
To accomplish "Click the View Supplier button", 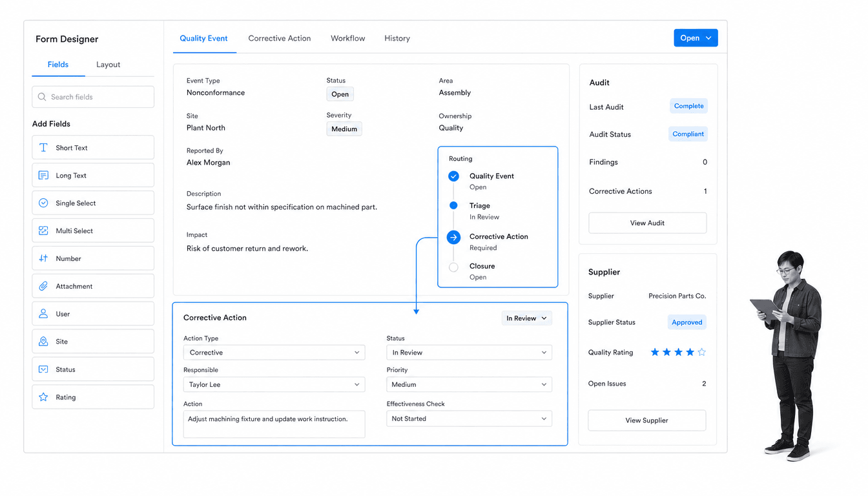I will coord(647,420).
